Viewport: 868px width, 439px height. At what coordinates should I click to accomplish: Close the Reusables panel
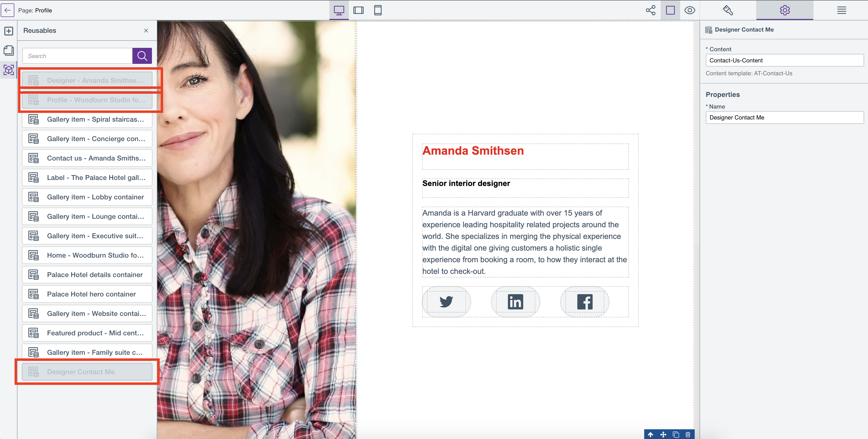pos(146,31)
